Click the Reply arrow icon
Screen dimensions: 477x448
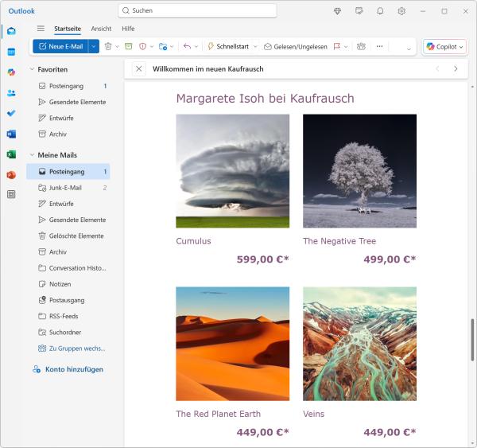(x=187, y=46)
